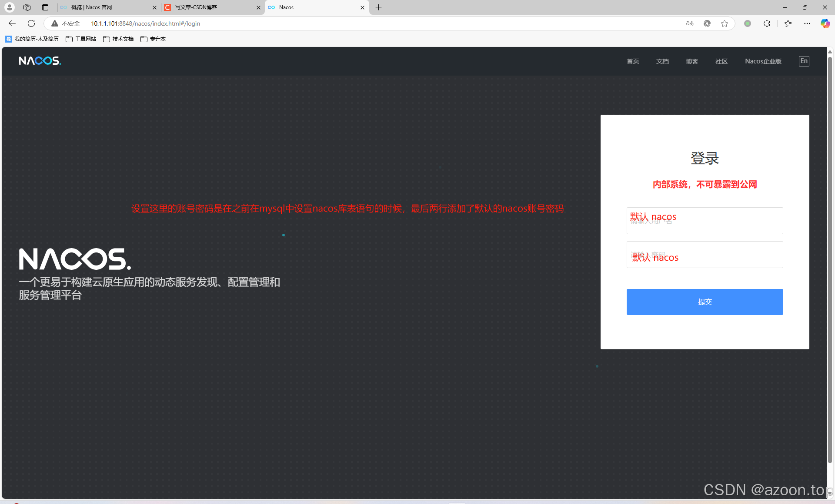Open the 工具网站 bookmarks folder
The width and height of the screenshot is (835, 504).
click(x=81, y=39)
